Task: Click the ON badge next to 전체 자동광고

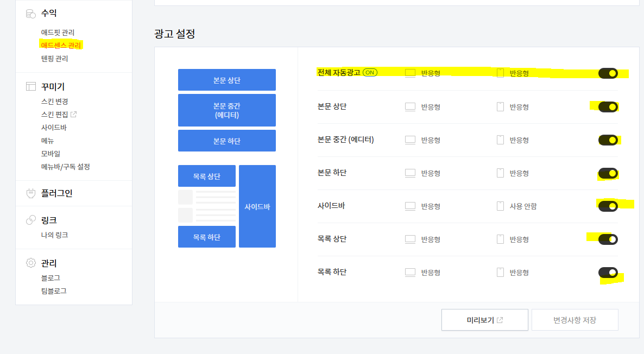Action: [370, 73]
